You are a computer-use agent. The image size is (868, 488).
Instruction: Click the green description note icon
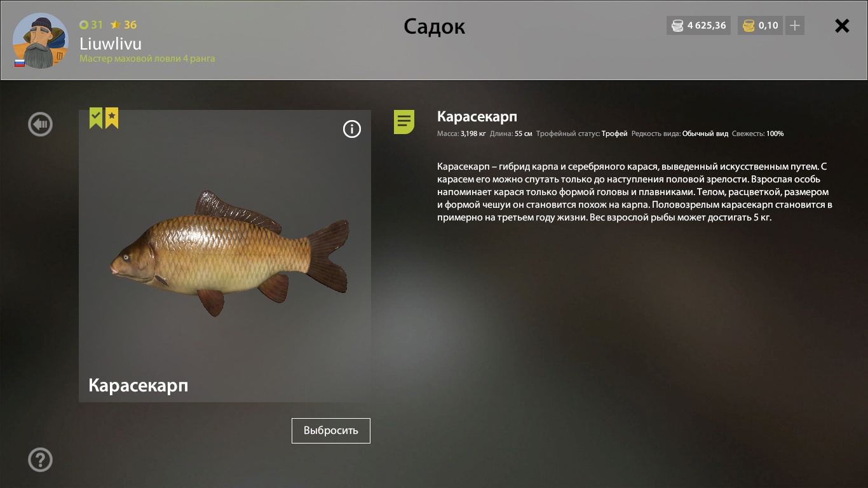(x=404, y=121)
